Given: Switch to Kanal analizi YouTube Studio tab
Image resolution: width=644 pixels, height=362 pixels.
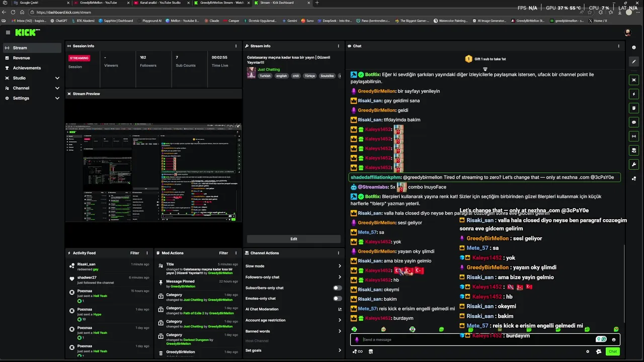Looking at the screenshot, I should click(x=161, y=3).
